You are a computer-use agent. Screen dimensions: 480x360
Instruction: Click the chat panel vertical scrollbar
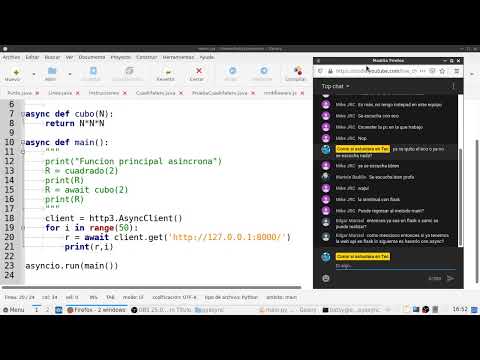click(460, 197)
